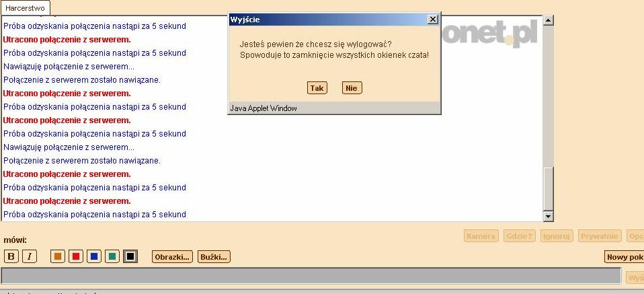Toggle italic text formatting button
Image resolution: width=644 pixels, height=294 pixels.
pyautogui.click(x=29, y=256)
